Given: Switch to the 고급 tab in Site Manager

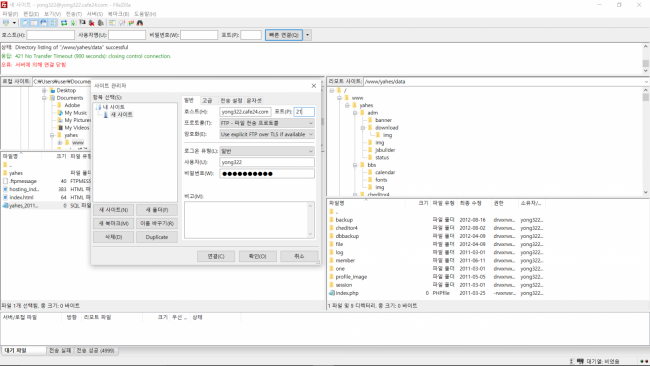Looking at the screenshot, I should tap(207, 100).
